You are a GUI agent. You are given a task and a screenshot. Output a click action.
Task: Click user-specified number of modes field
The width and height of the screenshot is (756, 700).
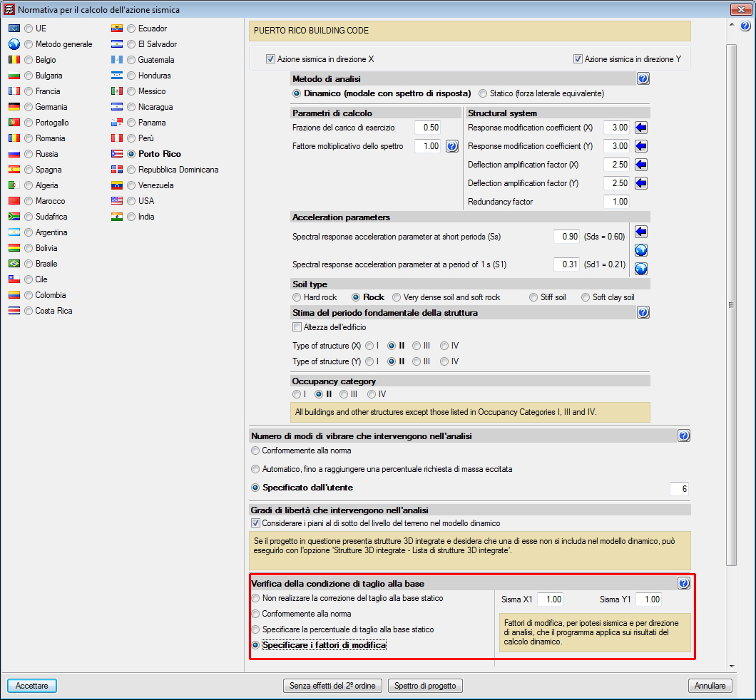[x=679, y=489]
